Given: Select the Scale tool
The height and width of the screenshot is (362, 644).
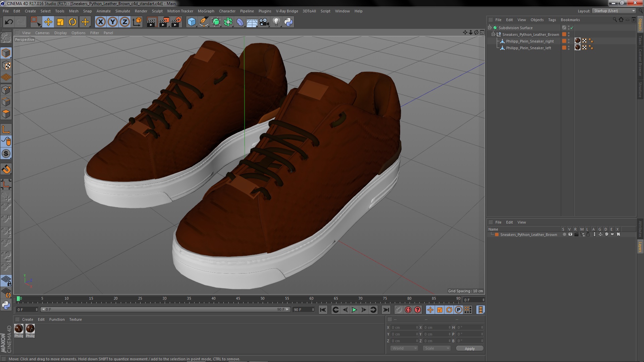Looking at the screenshot, I should [x=60, y=22].
